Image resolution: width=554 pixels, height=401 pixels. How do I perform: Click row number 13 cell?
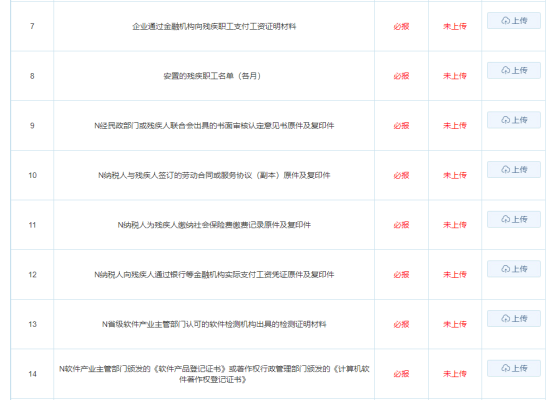[33, 324]
